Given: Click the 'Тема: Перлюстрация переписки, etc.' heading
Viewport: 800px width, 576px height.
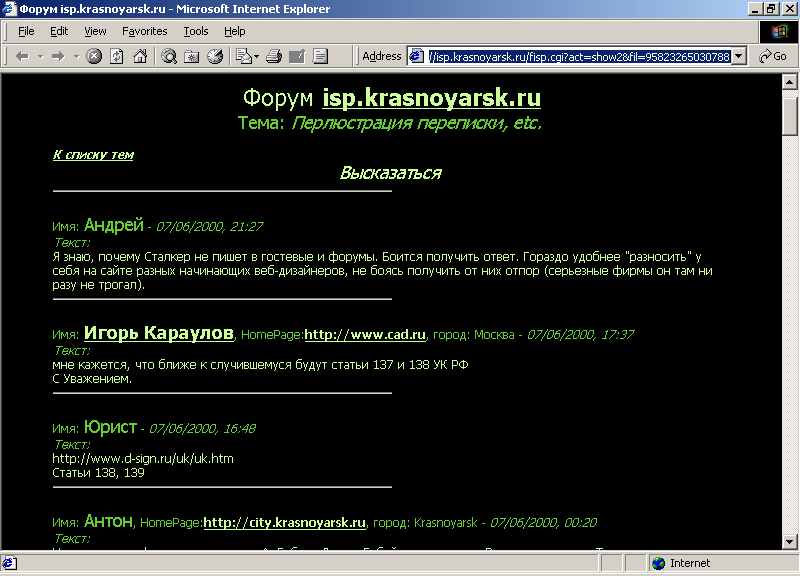Looking at the screenshot, I should (390, 123).
